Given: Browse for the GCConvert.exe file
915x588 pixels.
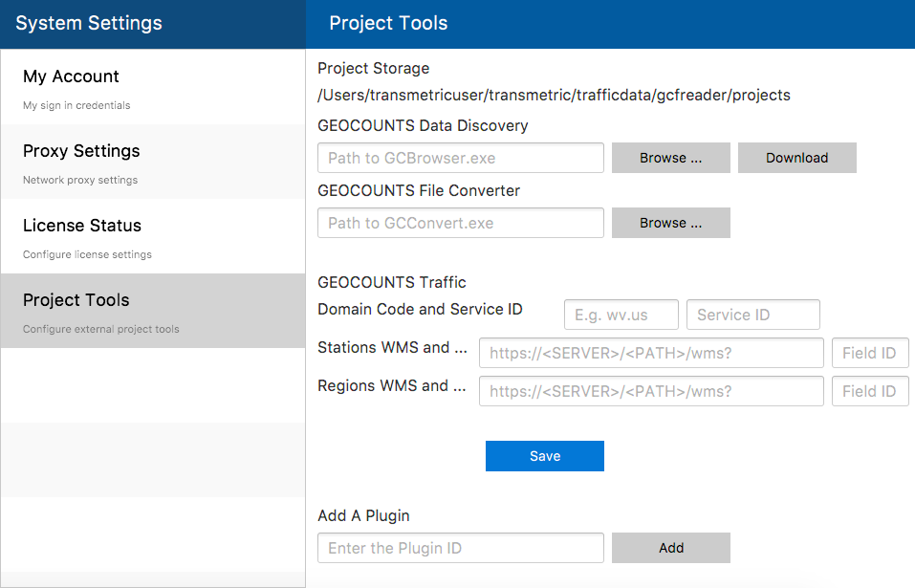Looking at the screenshot, I should (x=670, y=223).
